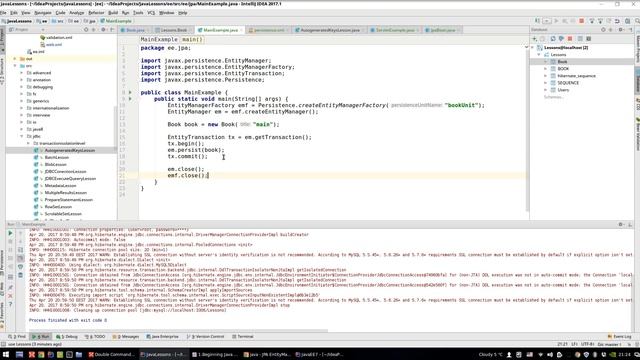Collapse the jdbc folder in Project tree
640x360 pixels.
22,136
